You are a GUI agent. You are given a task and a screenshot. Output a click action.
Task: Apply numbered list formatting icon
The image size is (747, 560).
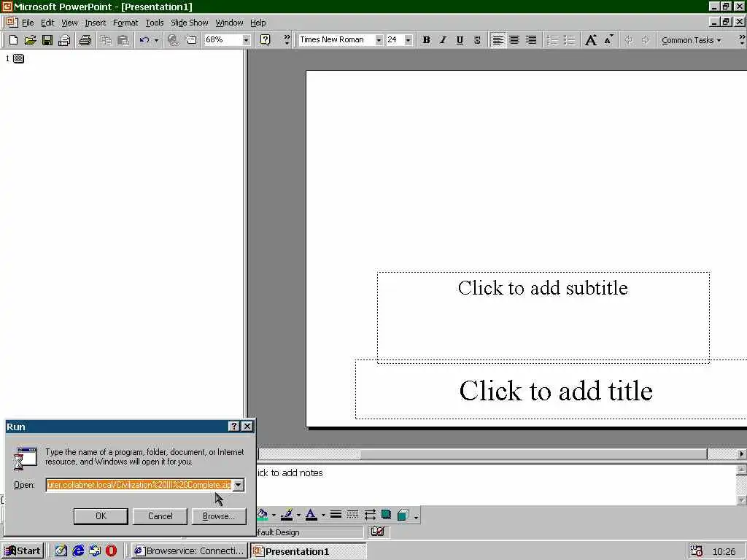click(552, 40)
